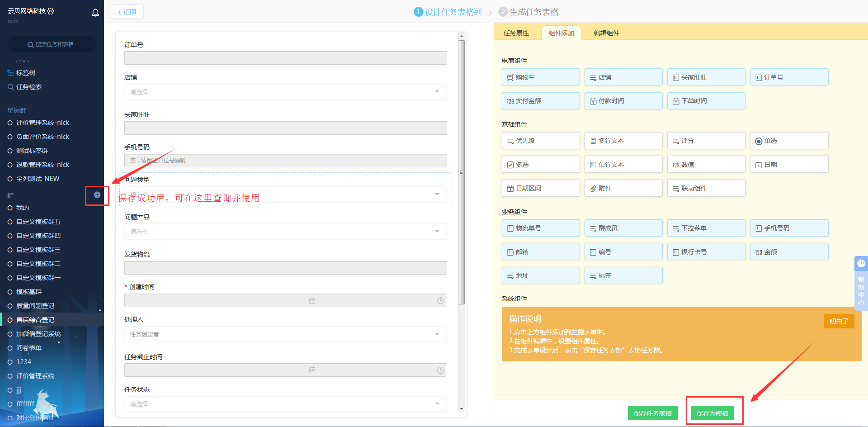Expand the 店铺 dropdown

tap(285, 92)
